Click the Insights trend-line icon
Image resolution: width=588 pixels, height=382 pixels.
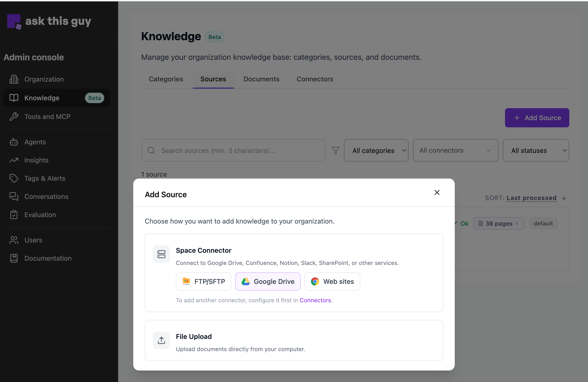[x=14, y=160]
